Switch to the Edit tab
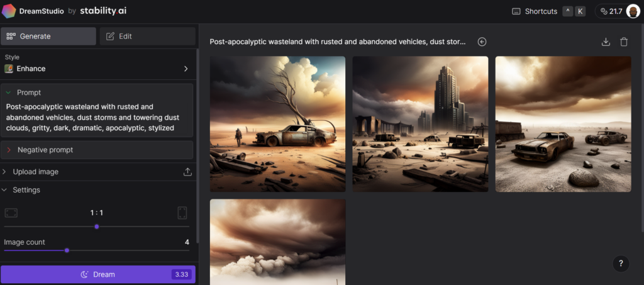Image resolution: width=644 pixels, height=285 pixels. pyautogui.click(x=147, y=36)
